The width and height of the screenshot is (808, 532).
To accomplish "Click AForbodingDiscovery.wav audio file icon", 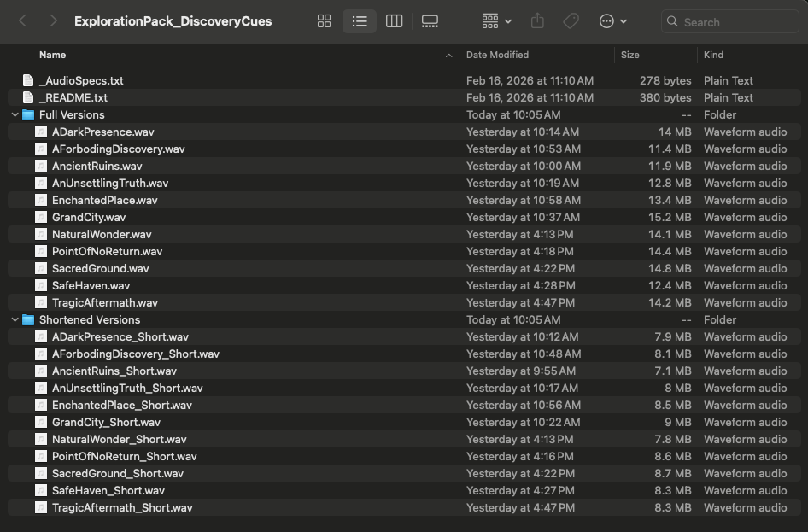I will (41, 149).
